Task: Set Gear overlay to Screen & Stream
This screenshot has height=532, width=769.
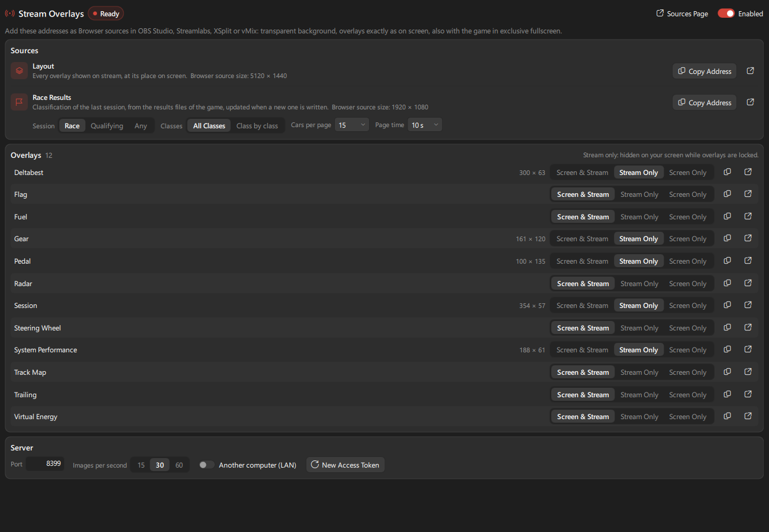Action: click(582, 239)
